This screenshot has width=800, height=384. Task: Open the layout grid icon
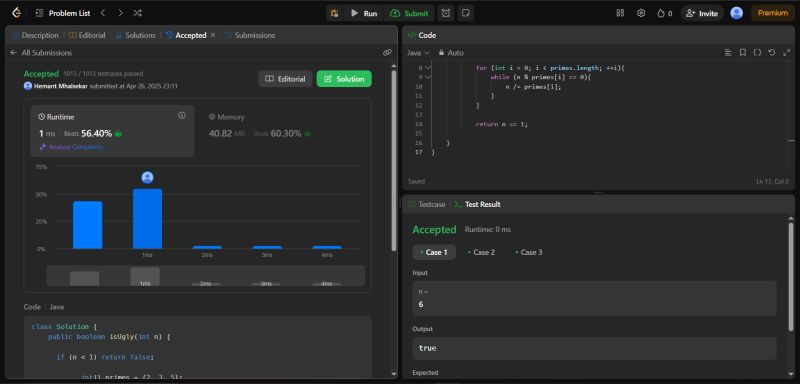coord(620,13)
